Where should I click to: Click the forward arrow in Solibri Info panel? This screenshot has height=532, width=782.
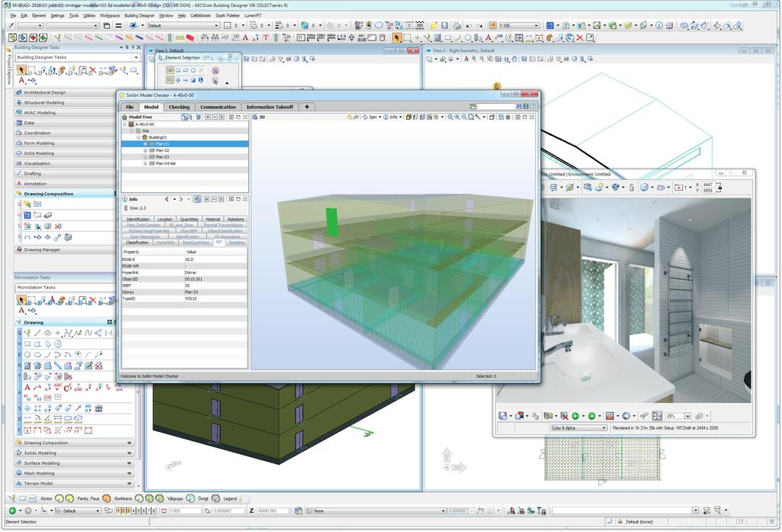click(x=181, y=199)
